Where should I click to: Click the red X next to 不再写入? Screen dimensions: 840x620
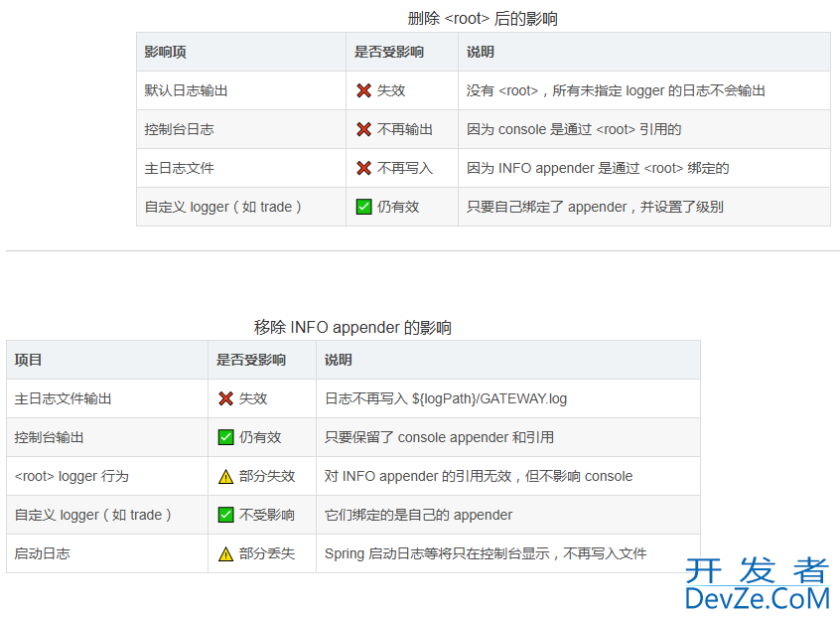tap(363, 168)
